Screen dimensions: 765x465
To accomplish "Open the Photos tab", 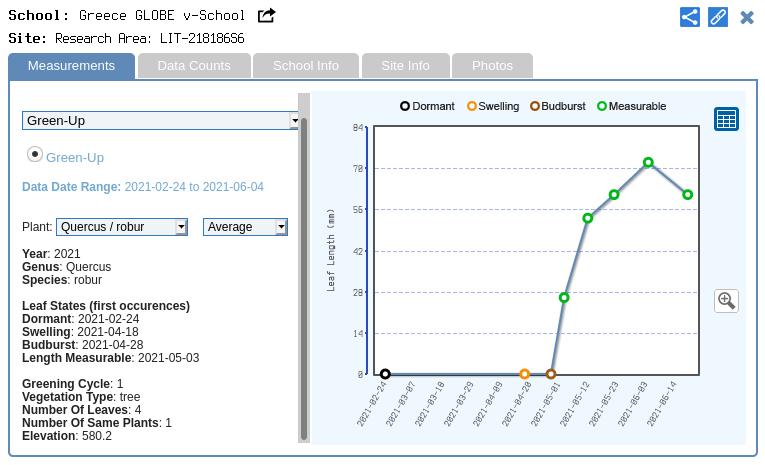I will point(492,66).
